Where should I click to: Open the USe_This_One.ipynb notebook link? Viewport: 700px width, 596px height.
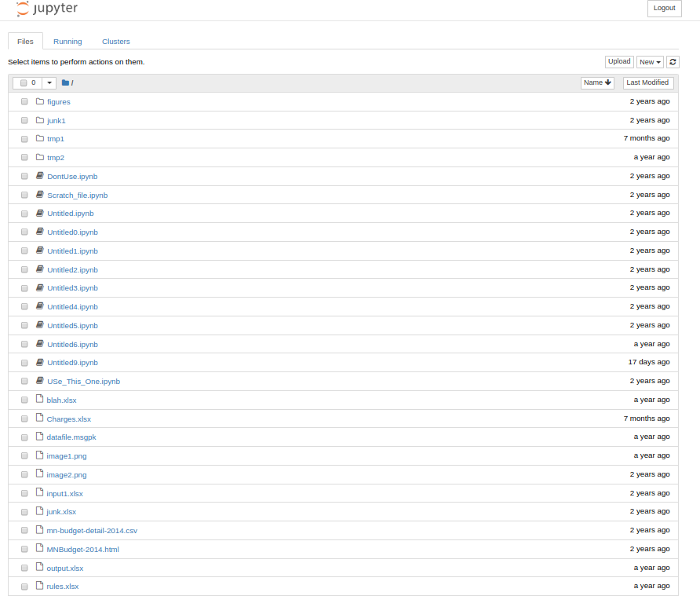coord(84,381)
